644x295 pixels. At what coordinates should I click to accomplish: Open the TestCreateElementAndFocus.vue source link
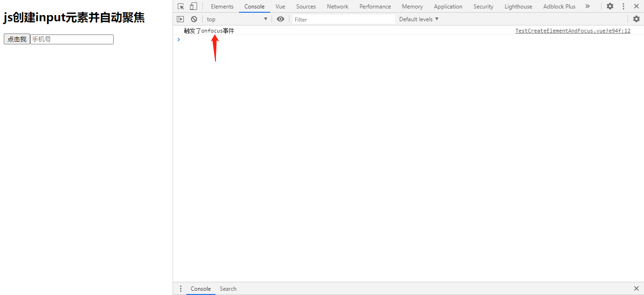click(x=573, y=31)
